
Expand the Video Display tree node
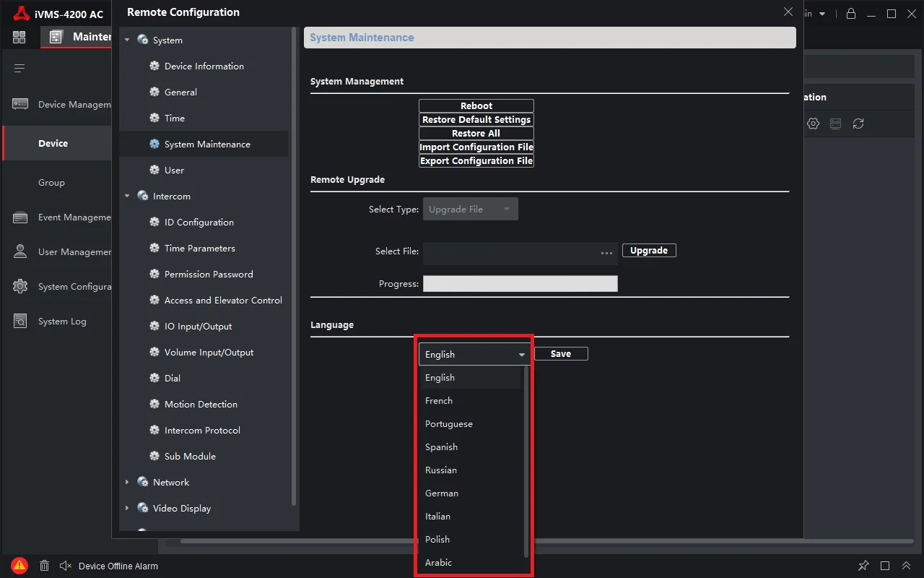coord(127,509)
